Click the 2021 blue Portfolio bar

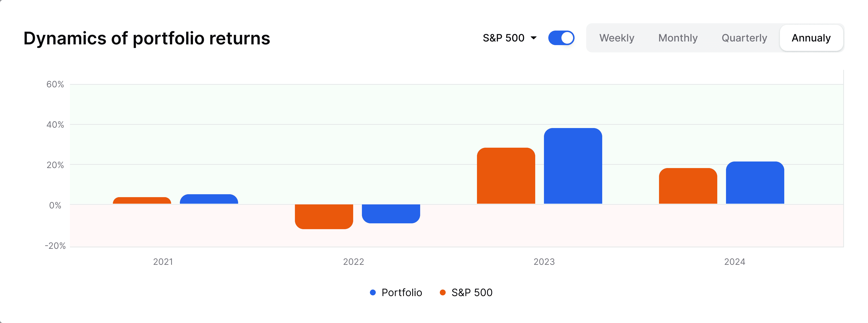(x=209, y=199)
